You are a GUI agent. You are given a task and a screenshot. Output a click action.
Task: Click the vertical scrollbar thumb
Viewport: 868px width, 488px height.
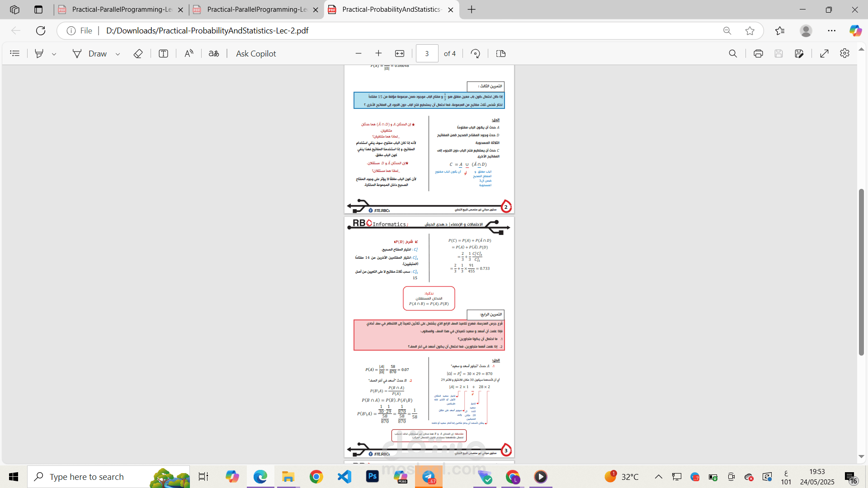(x=861, y=272)
